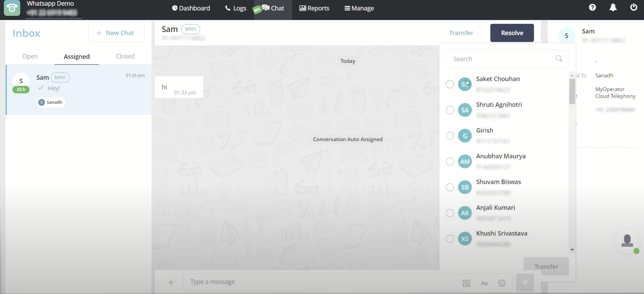Open the Logs menu

coord(235,8)
